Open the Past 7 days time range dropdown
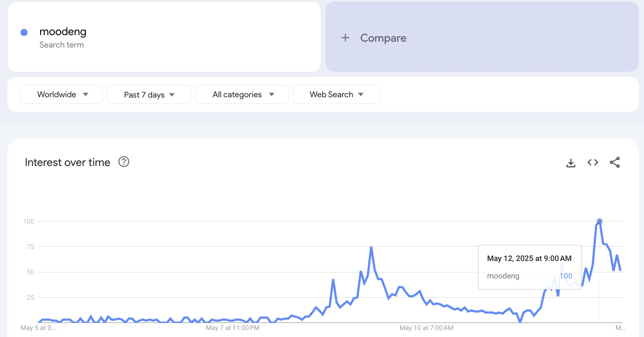Screen dimensions: 644x337 [149, 95]
